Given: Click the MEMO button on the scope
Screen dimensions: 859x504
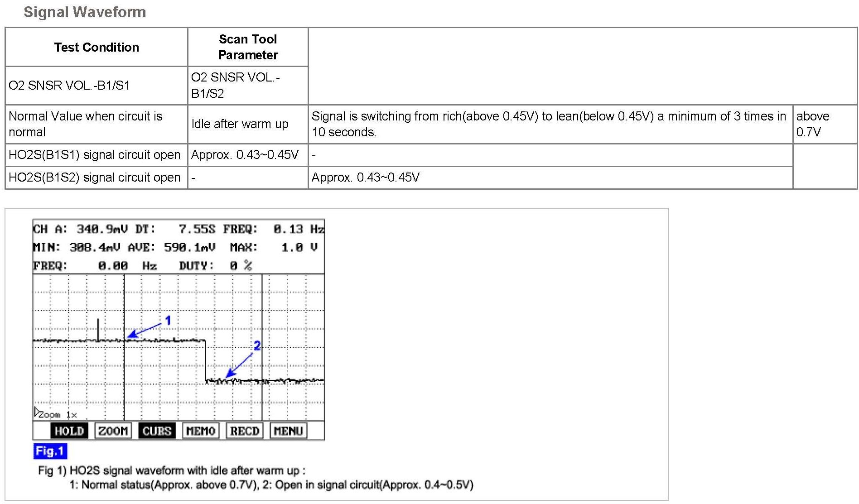Looking at the screenshot, I should coord(201,431).
